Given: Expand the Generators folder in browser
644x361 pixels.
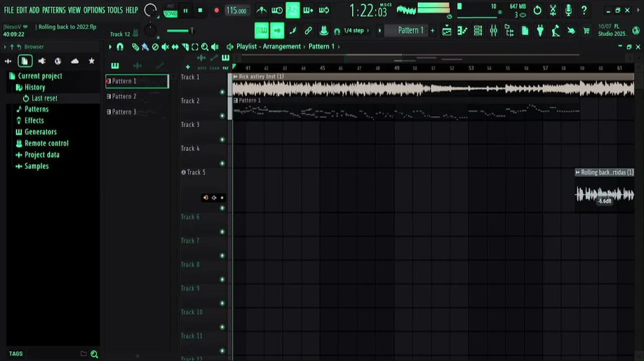Looking at the screenshot, I should [37, 132].
